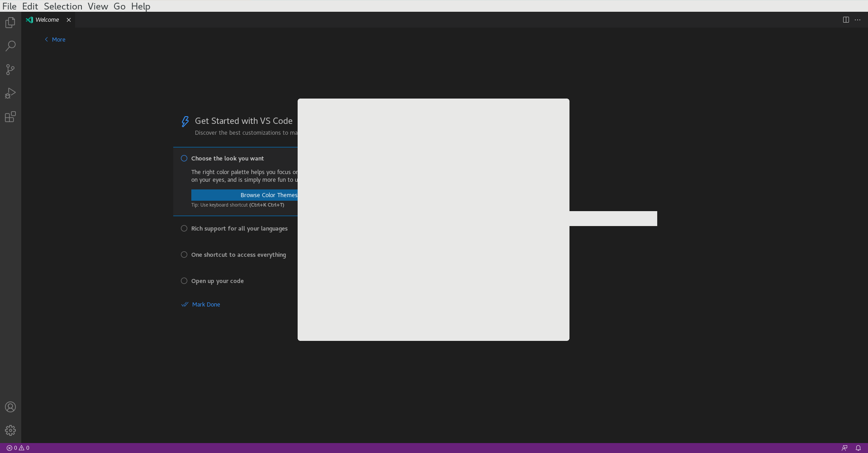This screenshot has width=868, height=453.
Task: Click the Mark Done link
Action: [x=206, y=304]
